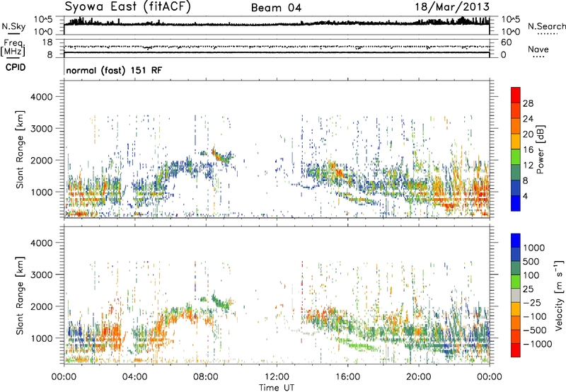566x392 pixels.
Task: Click the '04:00' time tick label
Action: pos(135,377)
